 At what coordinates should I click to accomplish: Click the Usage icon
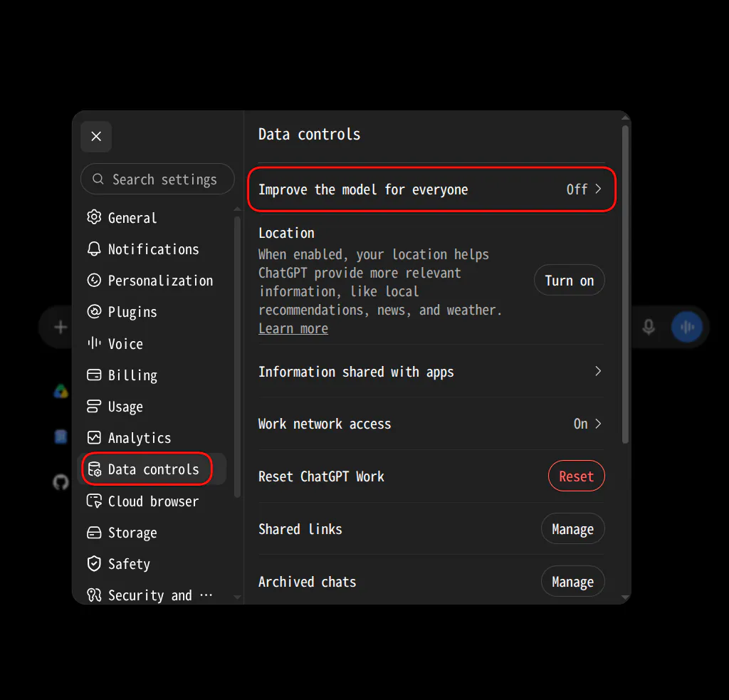click(94, 406)
